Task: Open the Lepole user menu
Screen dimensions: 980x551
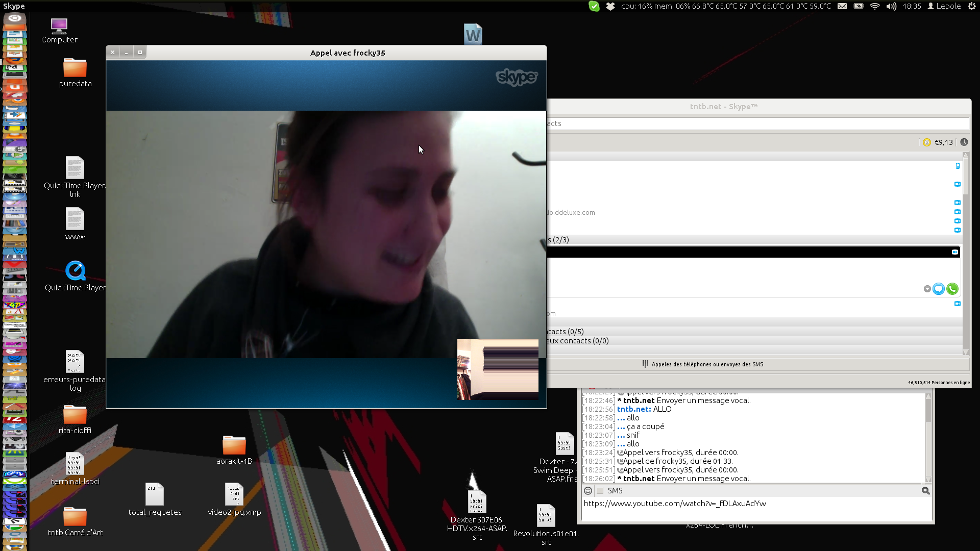Action: pyautogui.click(x=944, y=6)
